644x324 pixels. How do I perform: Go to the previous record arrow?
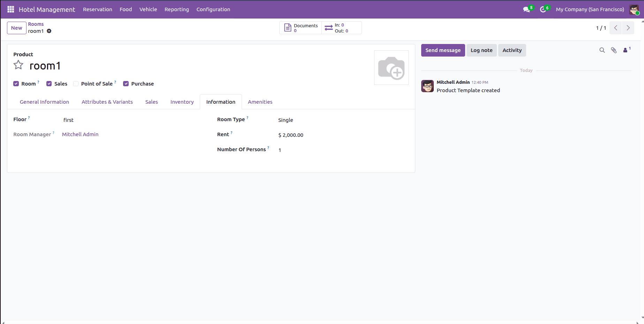click(x=616, y=28)
